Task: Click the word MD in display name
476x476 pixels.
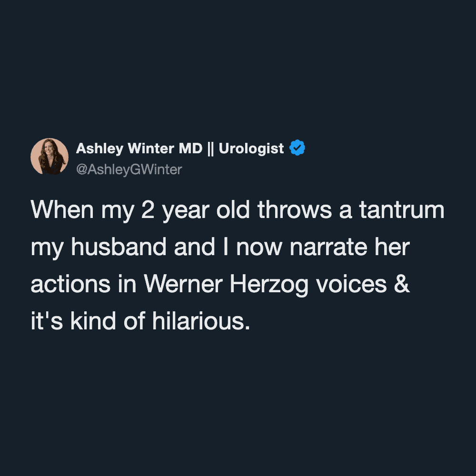Action: (191, 149)
